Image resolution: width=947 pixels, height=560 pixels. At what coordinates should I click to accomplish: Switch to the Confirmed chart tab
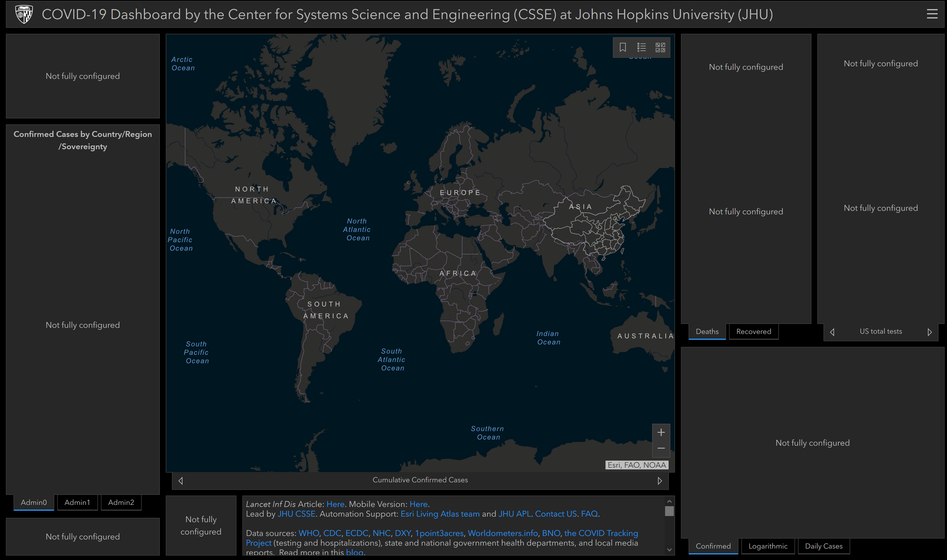click(x=713, y=547)
